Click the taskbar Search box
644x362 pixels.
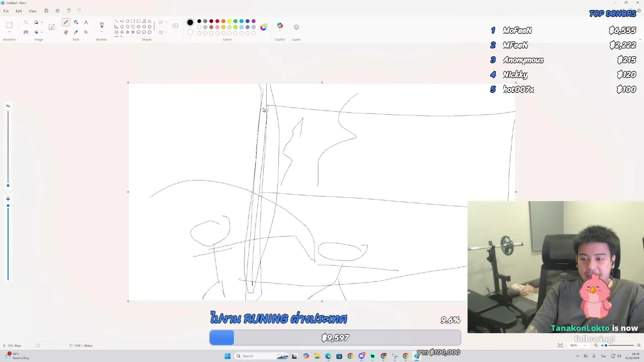coord(262,356)
